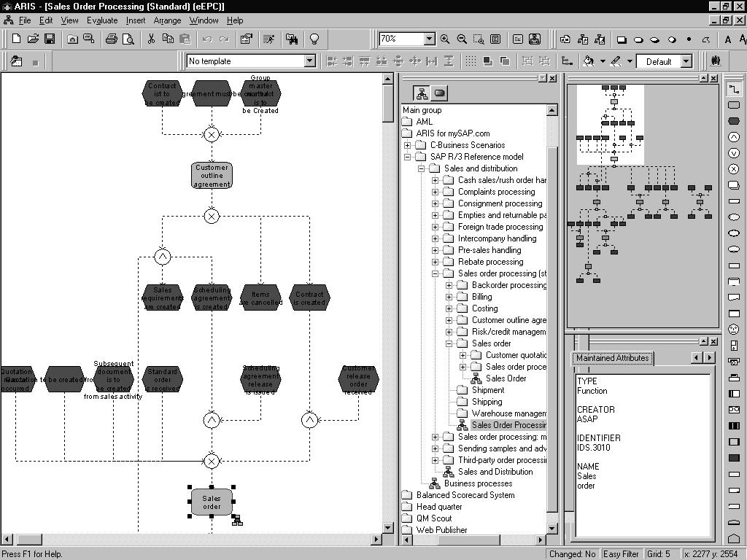Pick the OR connector symbol in palette

coord(734,153)
